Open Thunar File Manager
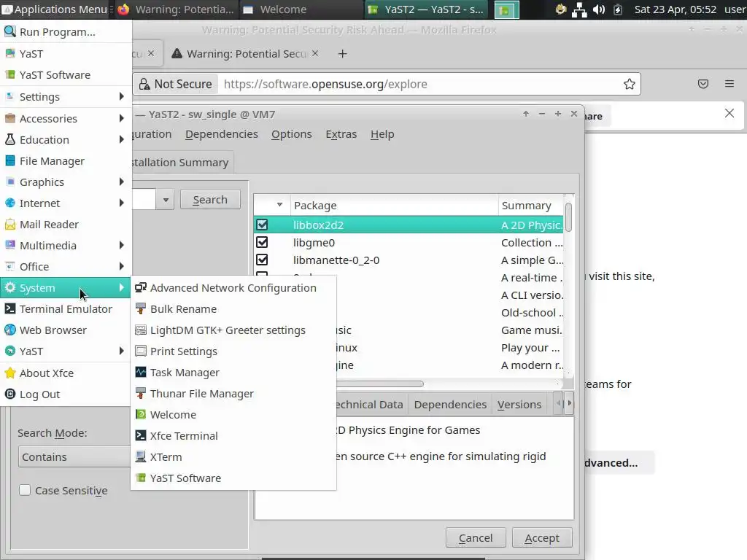Viewport: 747px width, 560px height. [233, 393]
